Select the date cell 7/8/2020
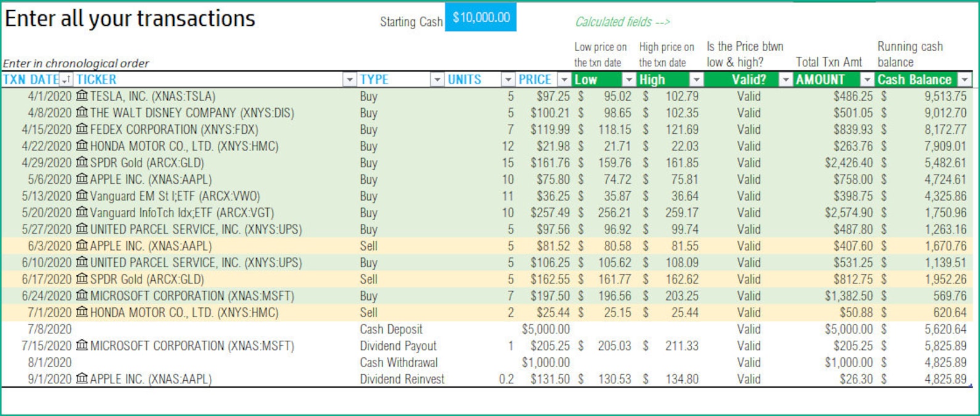Image resolution: width=980 pixels, height=416 pixels. (50, 330)
